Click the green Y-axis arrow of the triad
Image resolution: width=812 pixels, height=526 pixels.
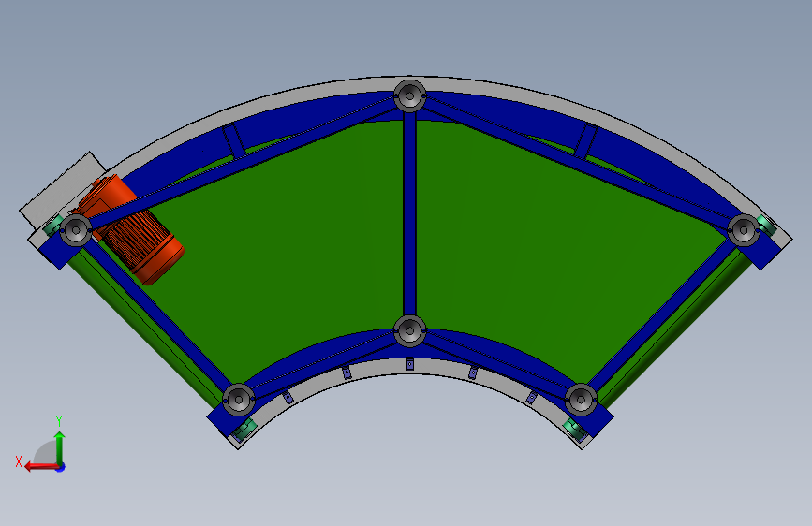click(60, 448)
